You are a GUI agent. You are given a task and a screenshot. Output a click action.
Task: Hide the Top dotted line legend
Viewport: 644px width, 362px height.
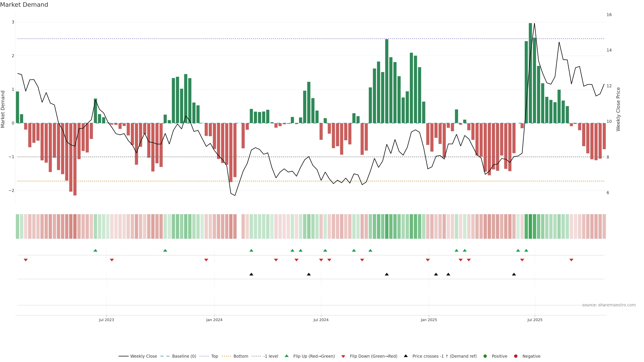[214, 356]
